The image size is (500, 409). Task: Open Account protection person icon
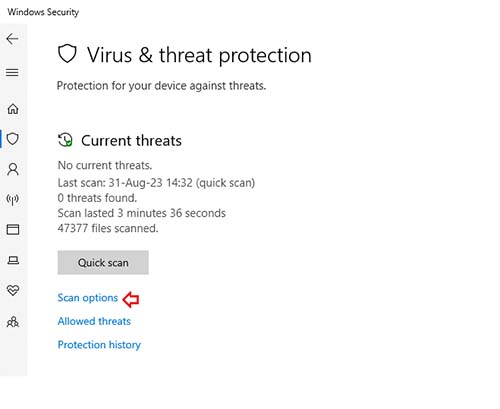click(x=13, y=169)
